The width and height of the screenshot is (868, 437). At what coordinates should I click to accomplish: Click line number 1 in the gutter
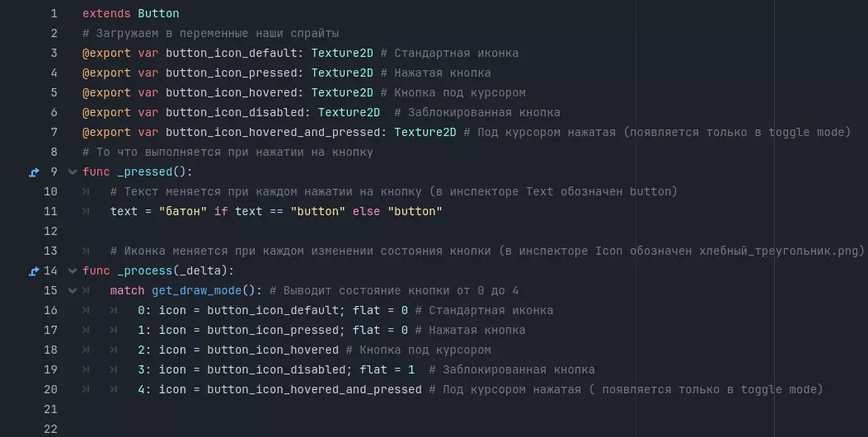pos(54,14)
